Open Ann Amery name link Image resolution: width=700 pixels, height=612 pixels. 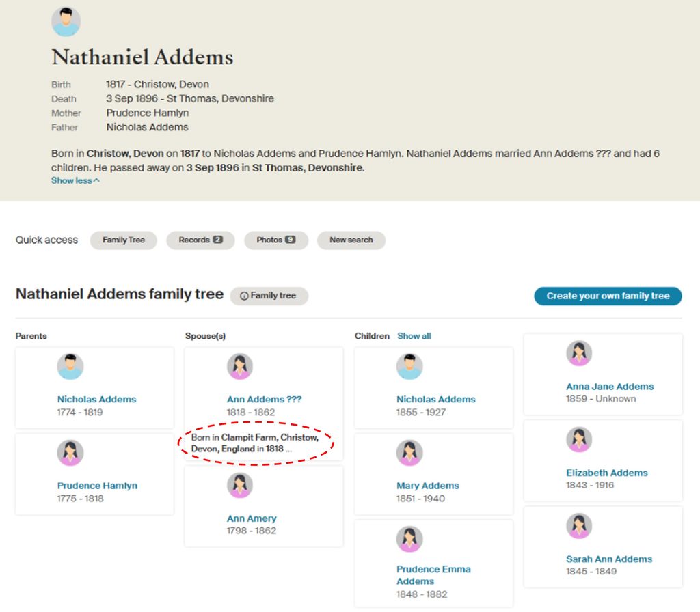point(252,518)
